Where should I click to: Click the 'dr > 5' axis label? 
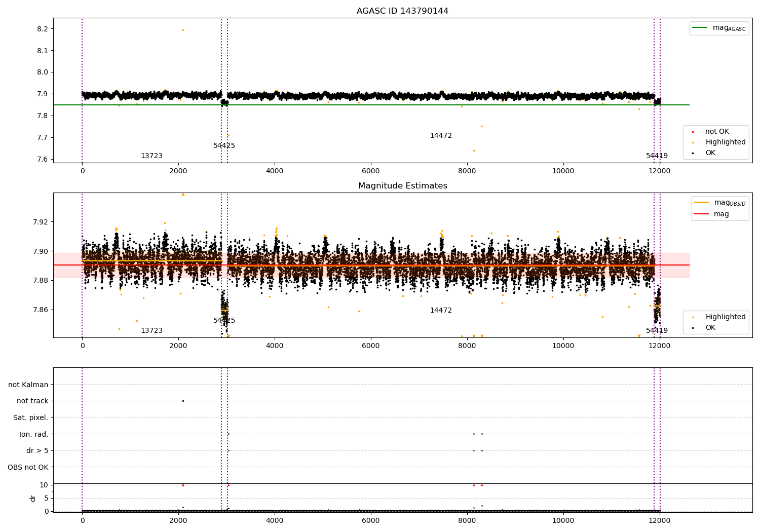(x=37, y=451)
